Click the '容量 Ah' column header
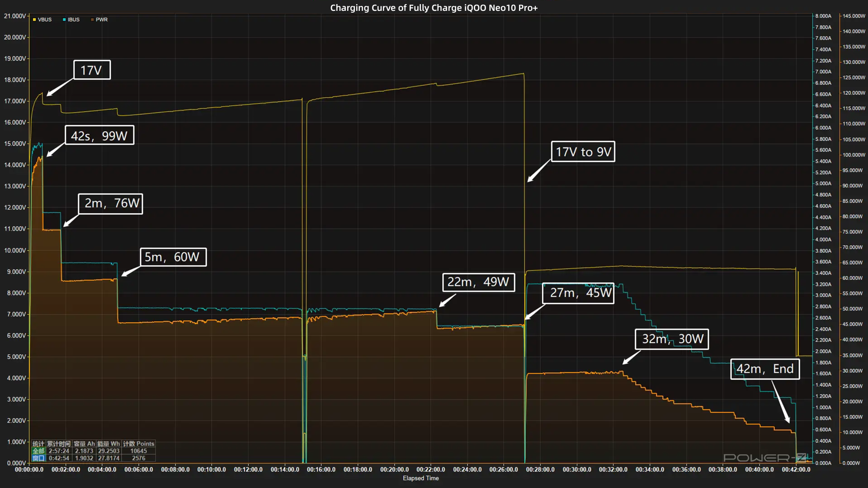 click(x=84, y=444)
